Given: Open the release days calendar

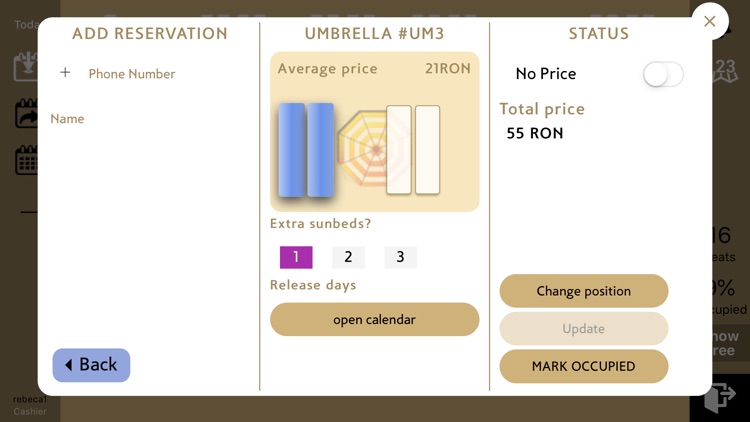Looking at the screenshot, I should (x=375, y=319).
